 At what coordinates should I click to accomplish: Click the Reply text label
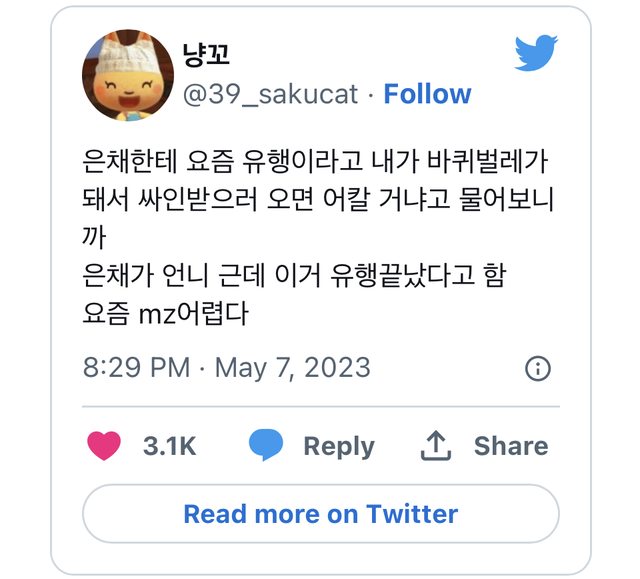[339, 447]
